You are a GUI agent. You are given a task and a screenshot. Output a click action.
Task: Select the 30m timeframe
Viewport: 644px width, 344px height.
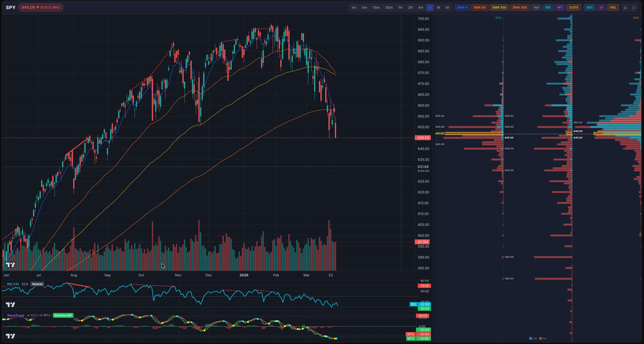coord(389,8)
